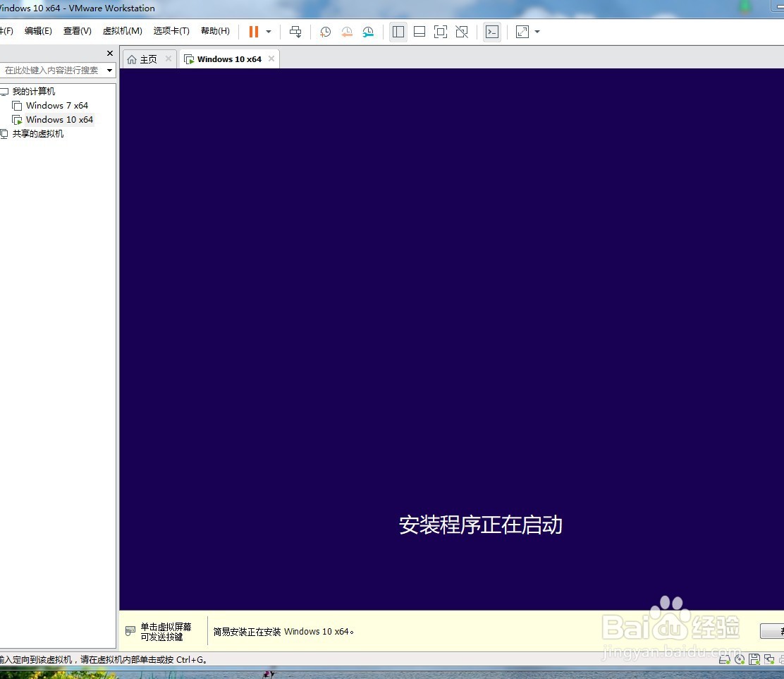
Task: Click the hard disk status icon
Action: pos(725,659)
